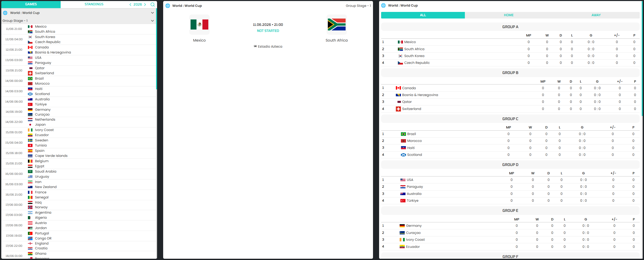
Task: Click the South Korea flag in games list
Action: coord(30,37)
